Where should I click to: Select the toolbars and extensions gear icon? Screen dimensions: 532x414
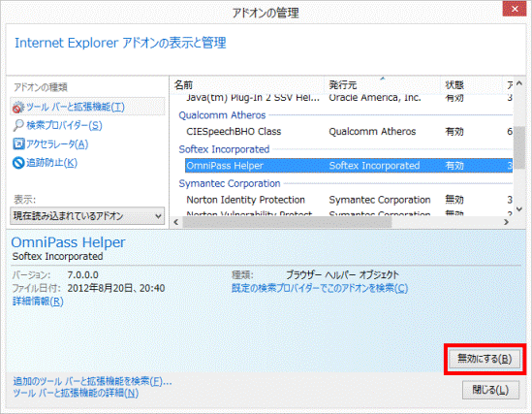pos(18,108)
